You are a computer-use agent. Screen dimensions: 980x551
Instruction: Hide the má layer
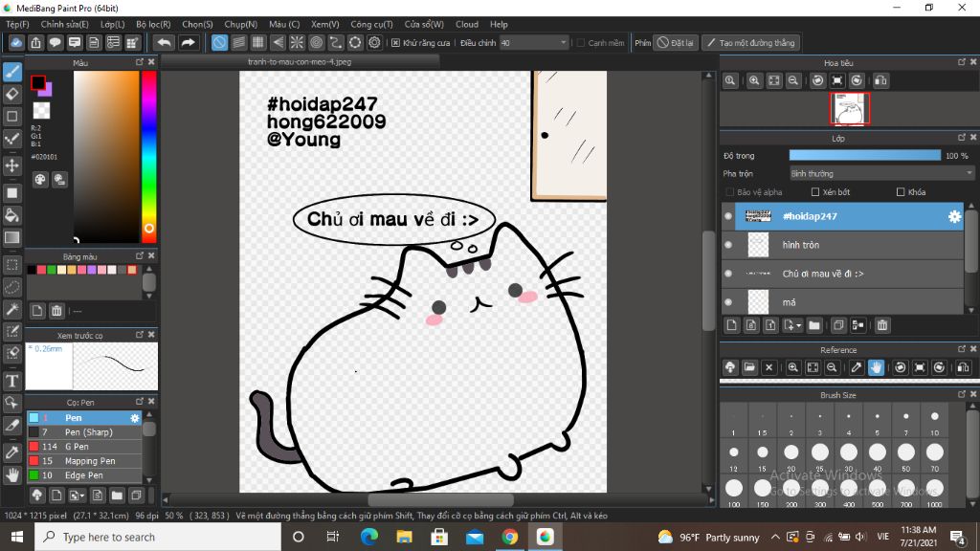728,302
